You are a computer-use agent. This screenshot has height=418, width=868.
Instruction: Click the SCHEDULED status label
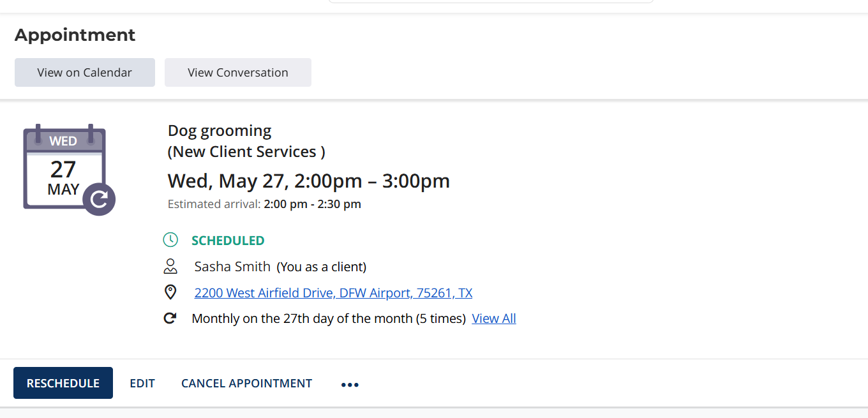228,241
